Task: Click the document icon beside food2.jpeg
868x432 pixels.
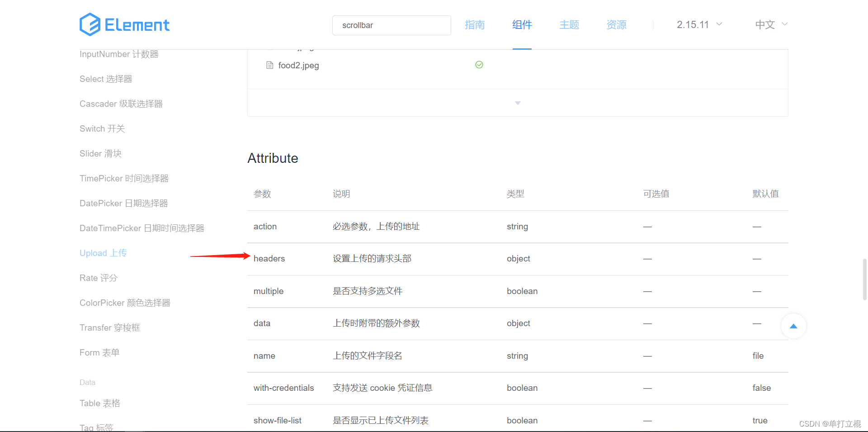Action: click(x=269, y=65)
